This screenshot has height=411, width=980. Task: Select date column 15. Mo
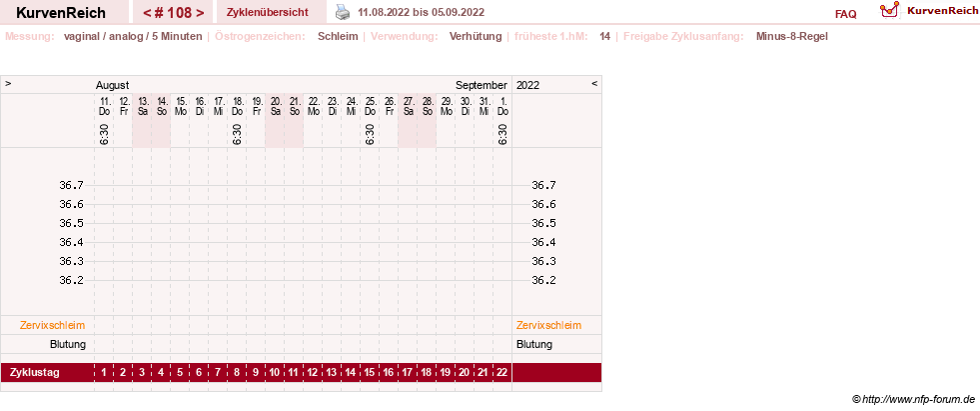click(x=181, y=106)
